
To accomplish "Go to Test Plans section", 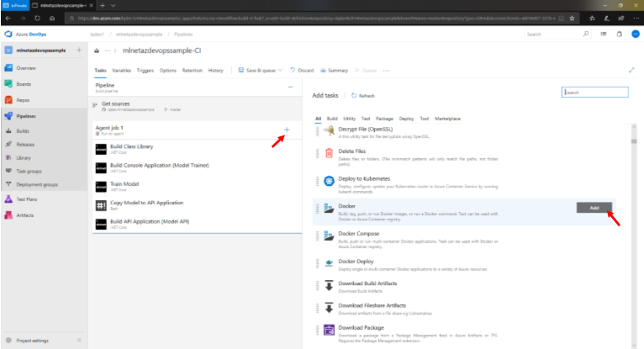I will pyautogui.click(x=26, y=199).
